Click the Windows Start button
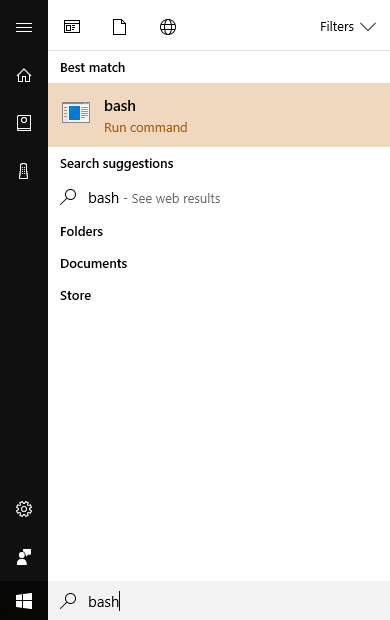Viewport: 390px width, 620px height. (x=24, y=601)
